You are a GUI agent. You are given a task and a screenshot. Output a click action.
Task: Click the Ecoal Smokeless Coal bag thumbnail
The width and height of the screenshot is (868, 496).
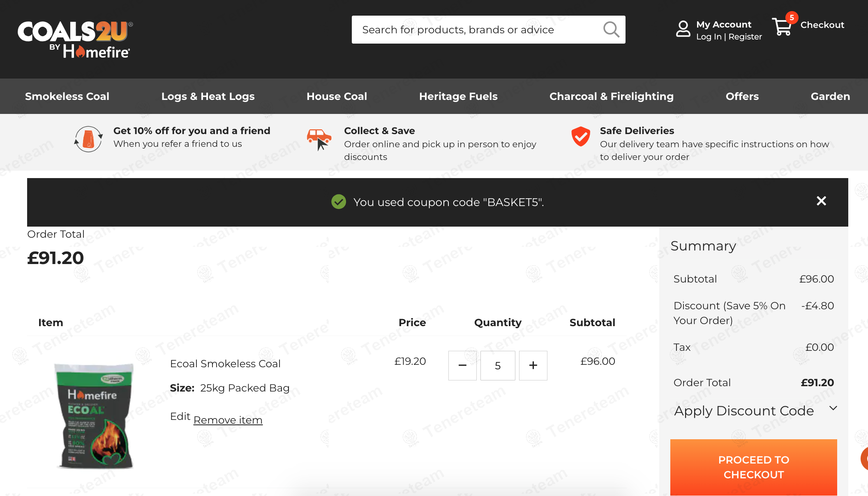pos(94,415)
